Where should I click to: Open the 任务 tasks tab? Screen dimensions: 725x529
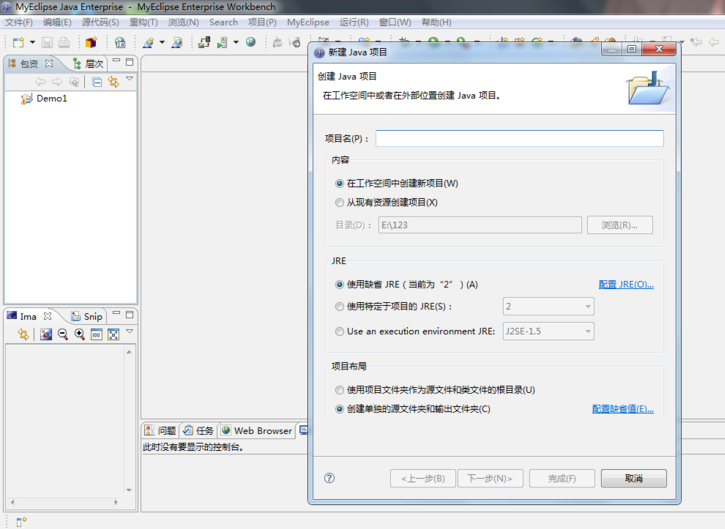tap(198, 431)
